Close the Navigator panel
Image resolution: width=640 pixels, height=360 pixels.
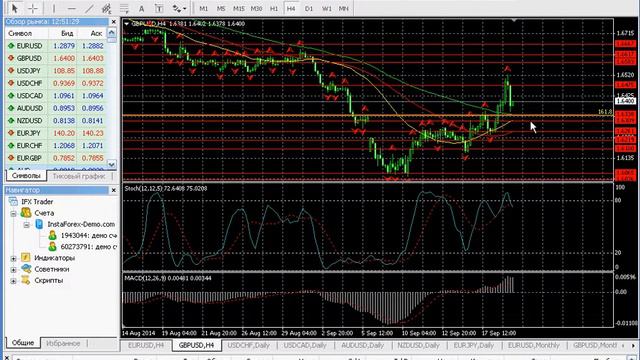coord(113,190)
